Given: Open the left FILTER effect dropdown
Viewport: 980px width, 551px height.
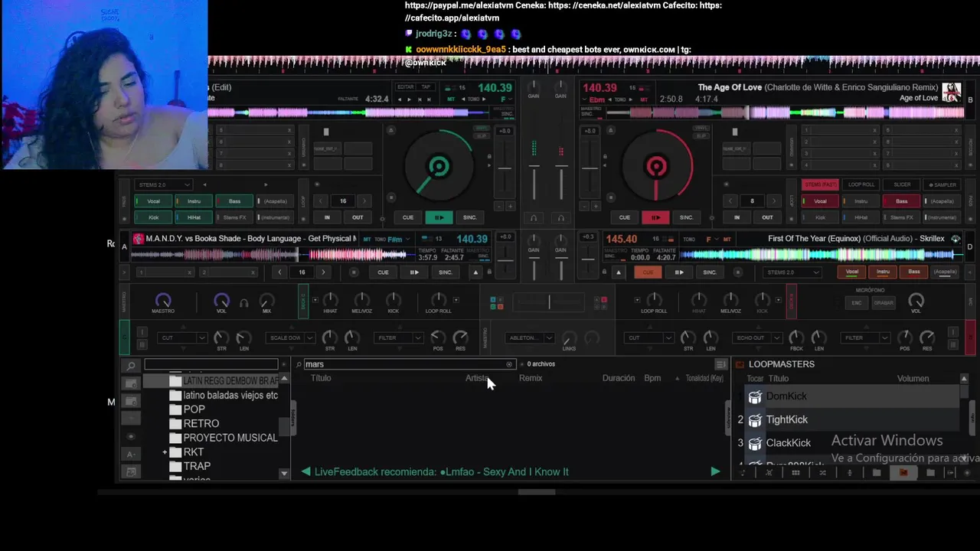Looking at the screenshot, I should tap(399, 337).
